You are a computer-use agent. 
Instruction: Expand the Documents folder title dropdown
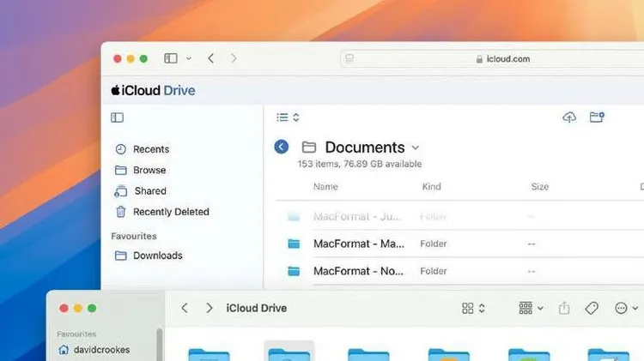tap(416, 147)
